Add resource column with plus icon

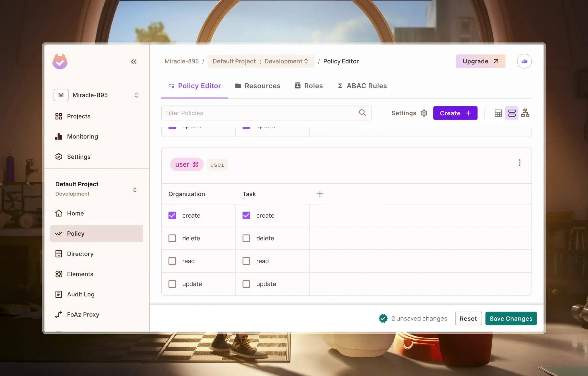click(320, 194)
